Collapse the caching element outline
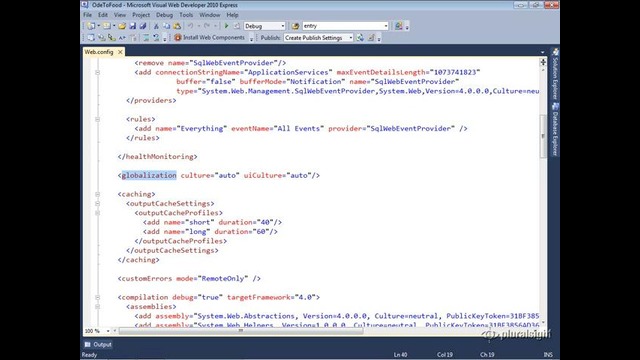Screen dimensions: 640x360 click(97, 194)
